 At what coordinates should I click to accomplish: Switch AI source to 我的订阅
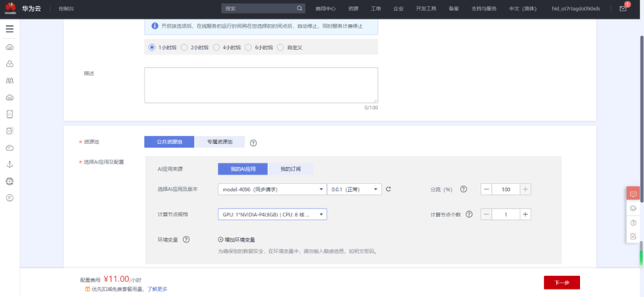click(x=291, y=169)
